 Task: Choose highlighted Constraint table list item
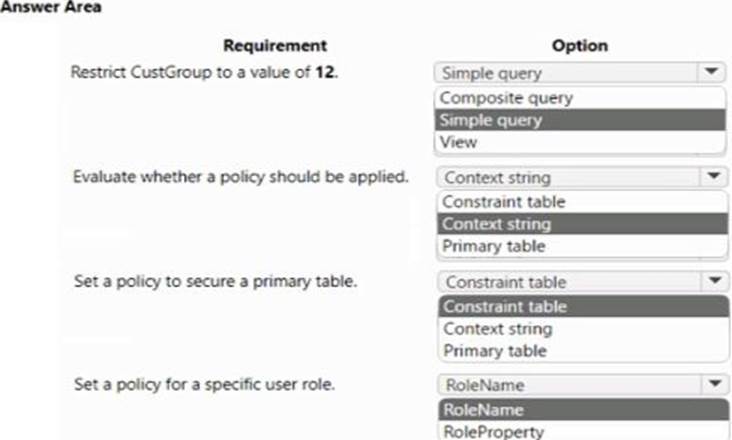click(x=584, y=306)
